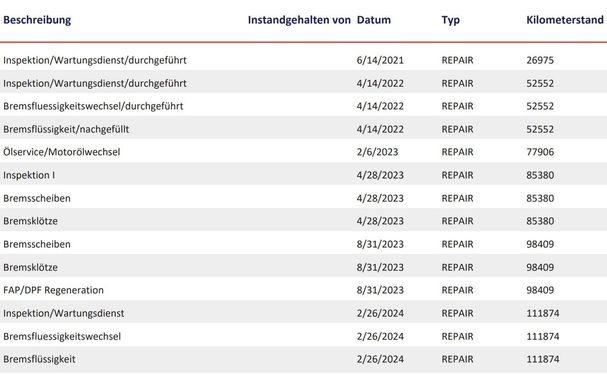Viewport: 607px width, 376px height.
Task: Click the mileage value 26975
Action: [540, 60]
